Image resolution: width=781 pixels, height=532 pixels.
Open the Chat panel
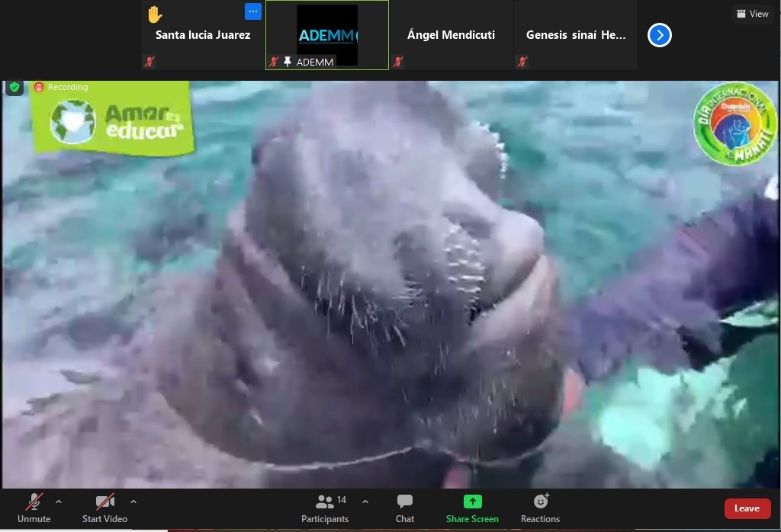405,508
